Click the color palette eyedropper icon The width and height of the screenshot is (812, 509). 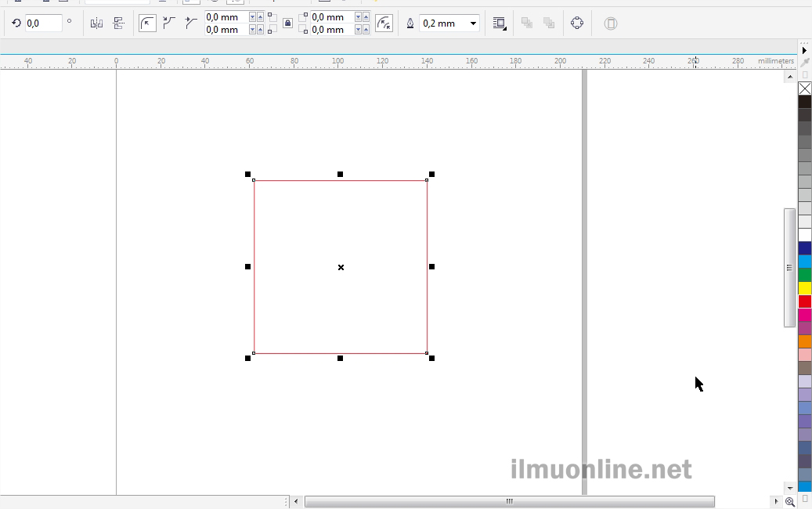804,63
